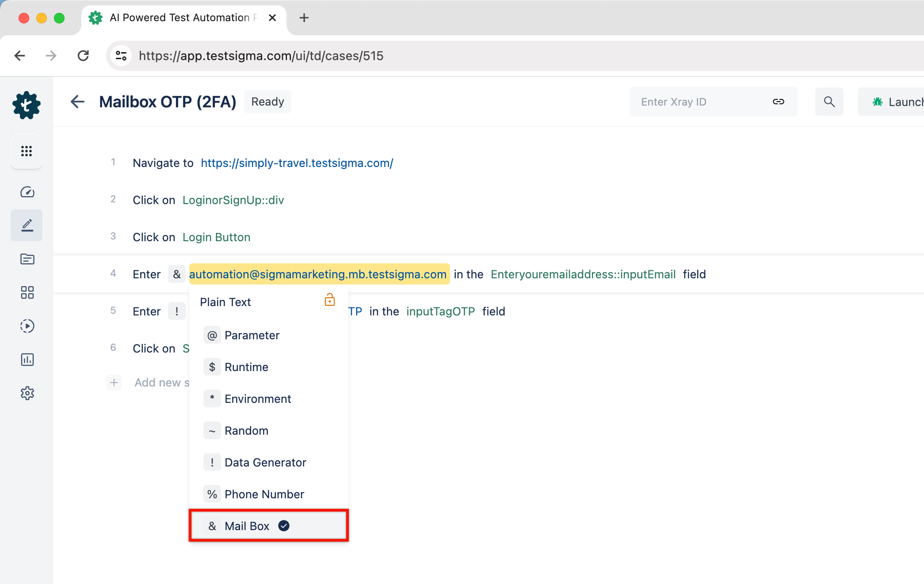
Task: Click the search magnifier button
Action: pos(829,102)
